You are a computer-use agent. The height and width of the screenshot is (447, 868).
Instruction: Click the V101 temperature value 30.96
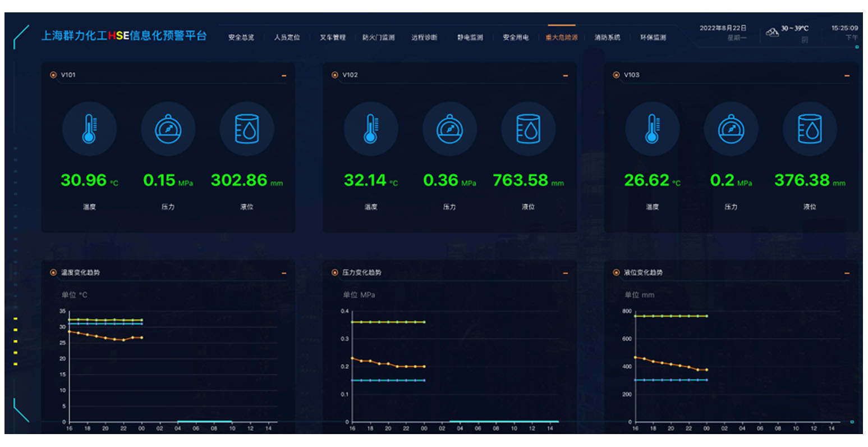pyautogui.click(x=84, y=180)
